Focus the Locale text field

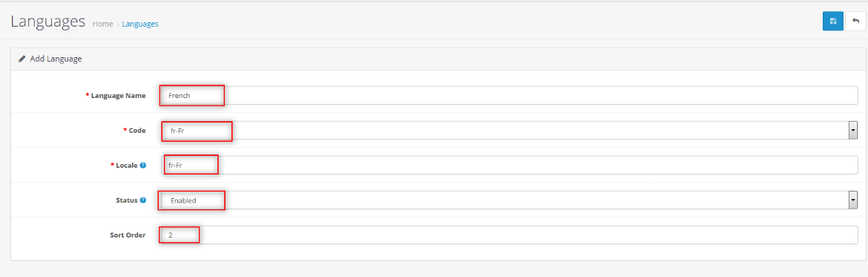pos(509,165)
